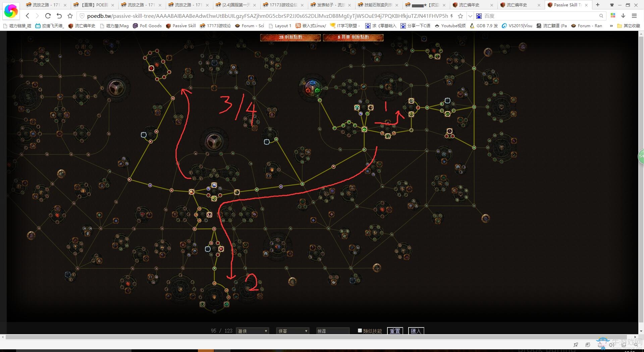
Task: Open the Passive Skill bookmark
Action: (181, 26)
